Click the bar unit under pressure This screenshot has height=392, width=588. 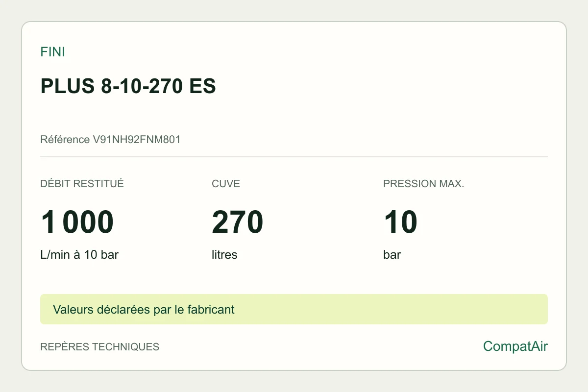(x=392, y=255)
